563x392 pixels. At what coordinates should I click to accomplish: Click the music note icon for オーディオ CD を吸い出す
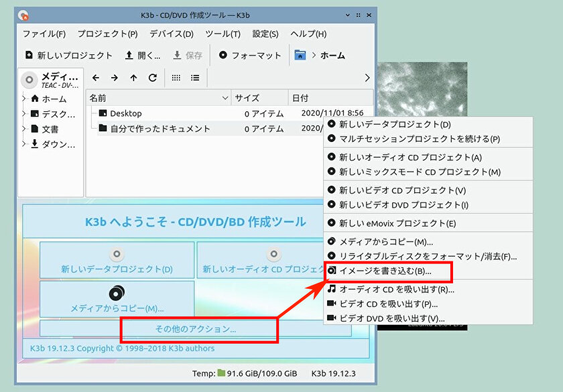pos(332,289)
